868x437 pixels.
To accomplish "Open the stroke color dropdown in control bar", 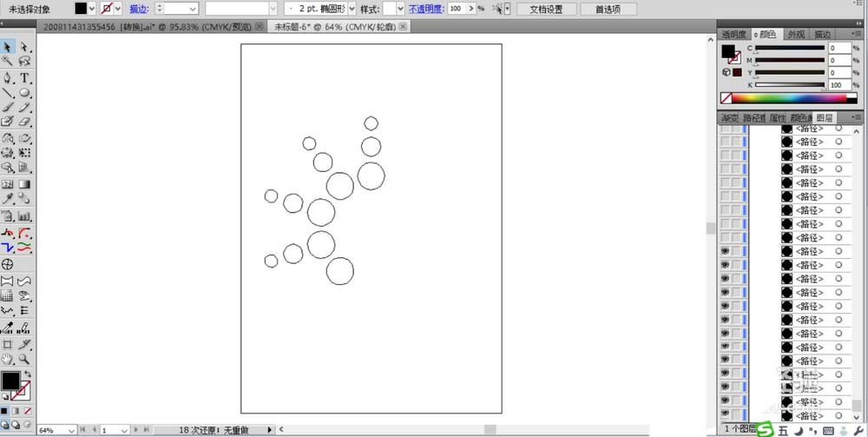I will tap(118, 9).
